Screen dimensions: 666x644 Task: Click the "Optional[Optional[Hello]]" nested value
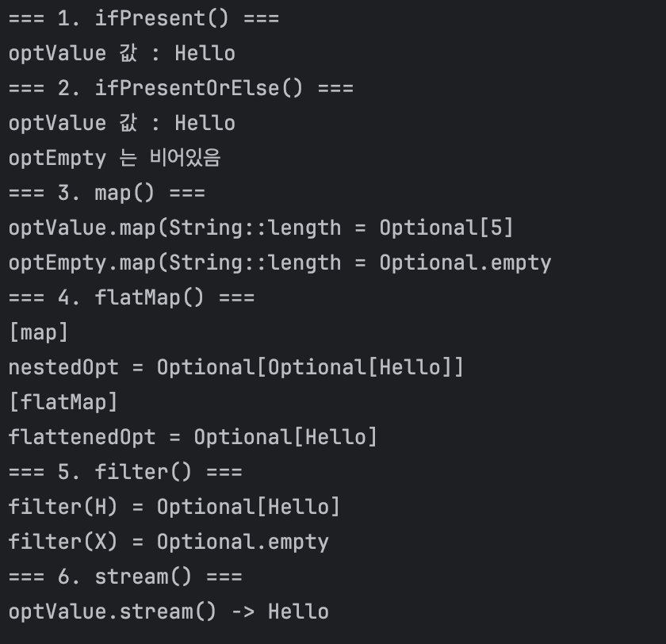coord(310,367)
